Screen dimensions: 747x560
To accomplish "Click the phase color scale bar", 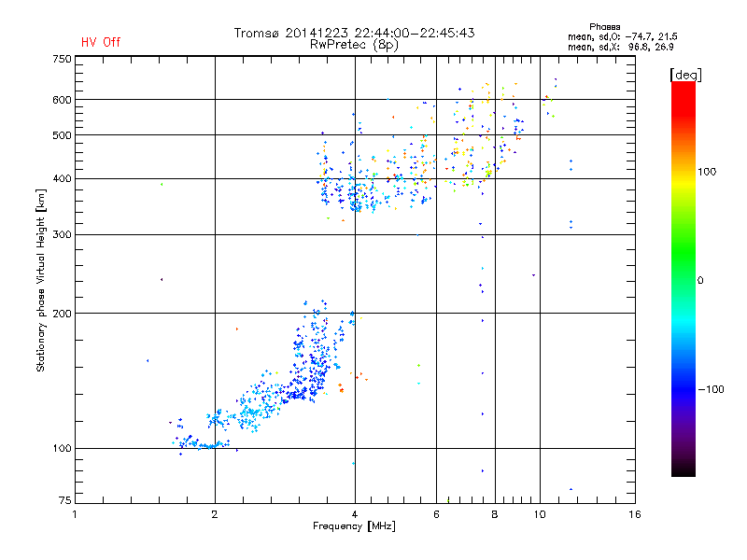I will (684, 279).
